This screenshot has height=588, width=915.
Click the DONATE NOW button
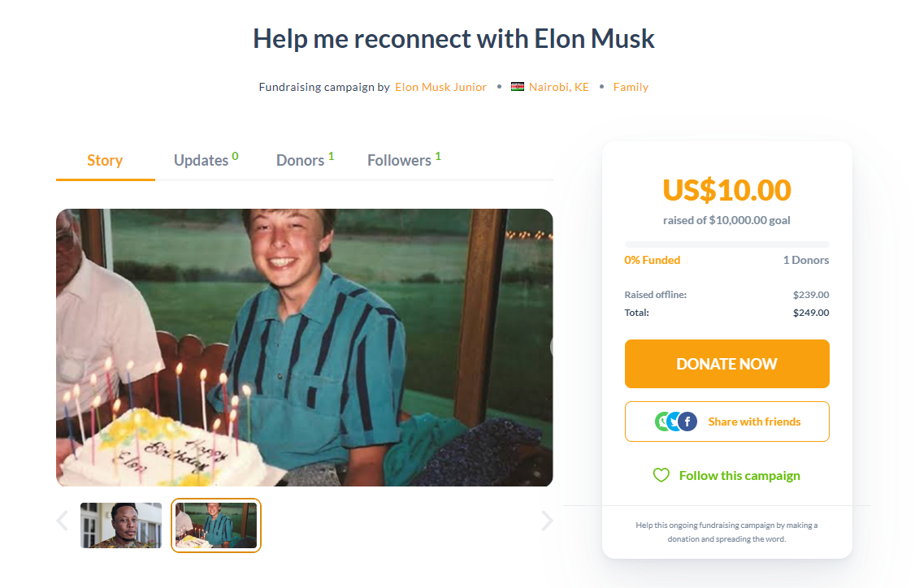click(726, 364)
